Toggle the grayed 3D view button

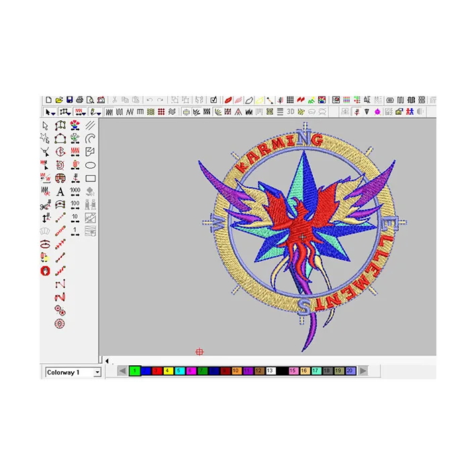(x=291, y=112)
